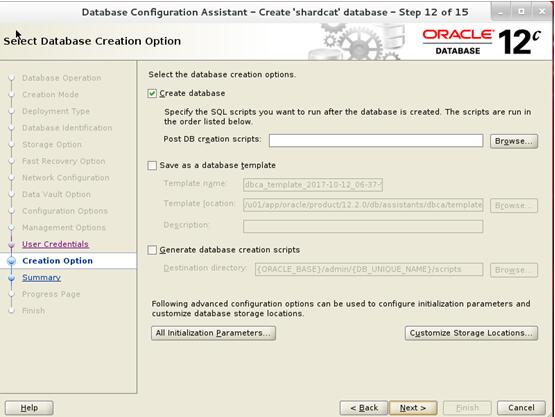Proceed with the Next button
Screen dimensions: 555x417
413,408
